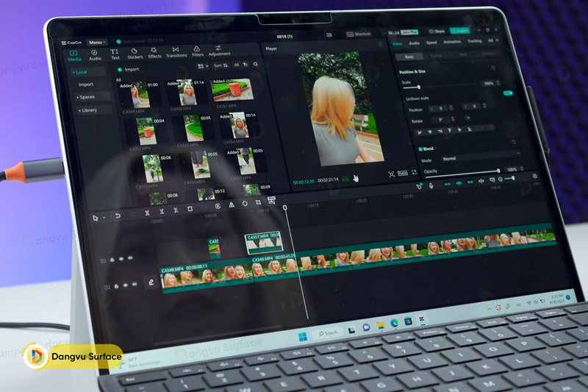The width and height of the screenshot is (588, 392).
Task: Open the media view mode dropdown
Action: [203, 66]
